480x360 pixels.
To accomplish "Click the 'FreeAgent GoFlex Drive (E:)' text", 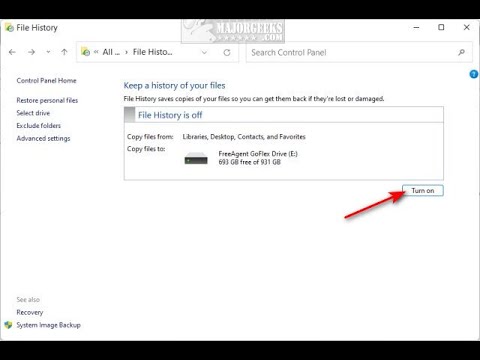I will pos(258,154).
